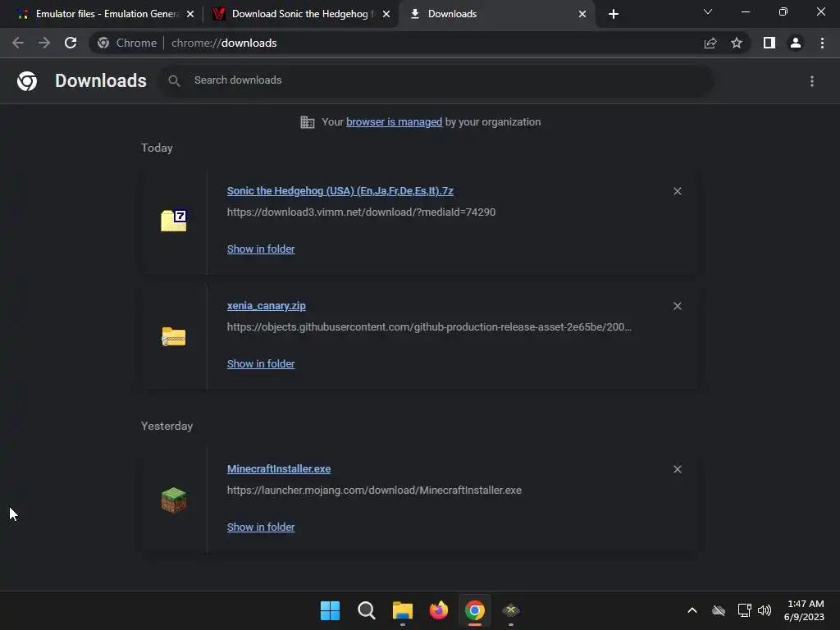Screen dimensions: 840x630
Task: Open Sonic the Hedgehog (USA) .7z file
Action: pos(340,190)
